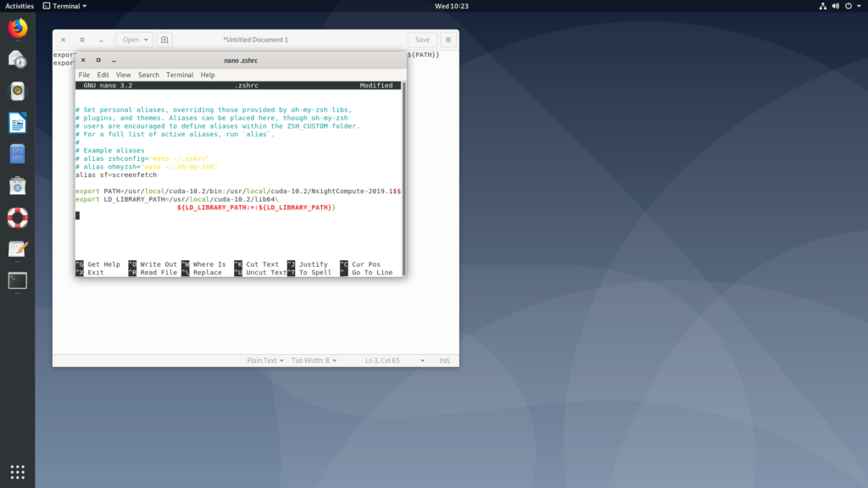Open the terminal File menu

click(84, 75)
